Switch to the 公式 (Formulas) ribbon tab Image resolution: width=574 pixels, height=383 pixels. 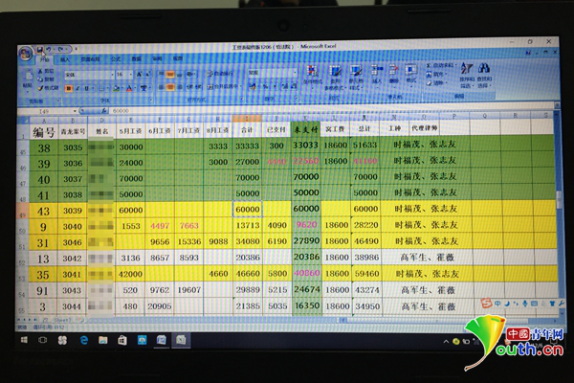tap(116, 59)
